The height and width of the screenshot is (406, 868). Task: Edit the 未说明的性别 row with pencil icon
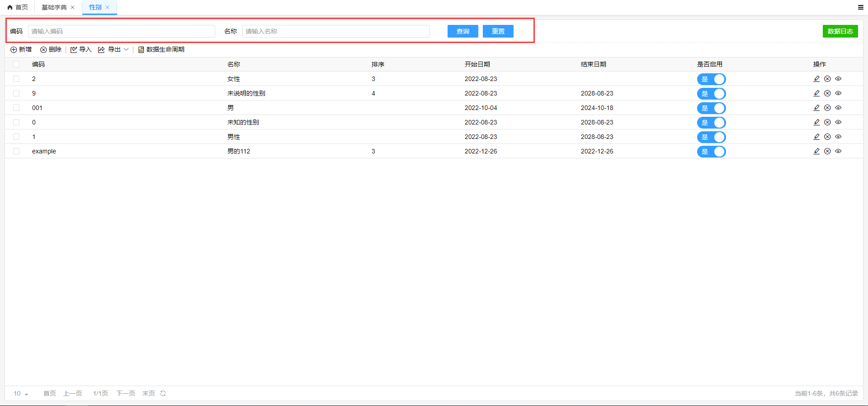tap(816, 93)
